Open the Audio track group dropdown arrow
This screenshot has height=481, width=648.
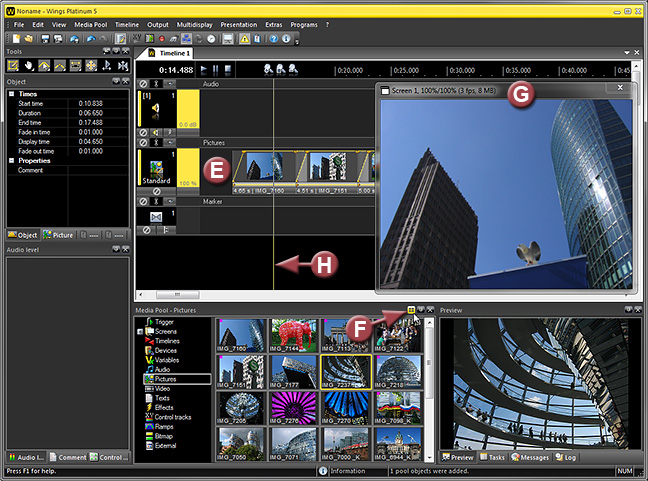169,84
